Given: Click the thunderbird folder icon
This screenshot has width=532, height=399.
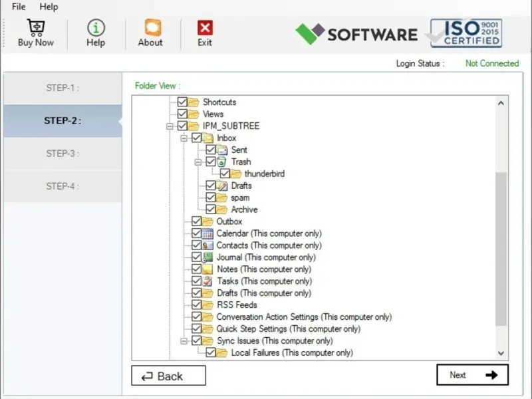Looking at the screenshot, I should point(236,174).
